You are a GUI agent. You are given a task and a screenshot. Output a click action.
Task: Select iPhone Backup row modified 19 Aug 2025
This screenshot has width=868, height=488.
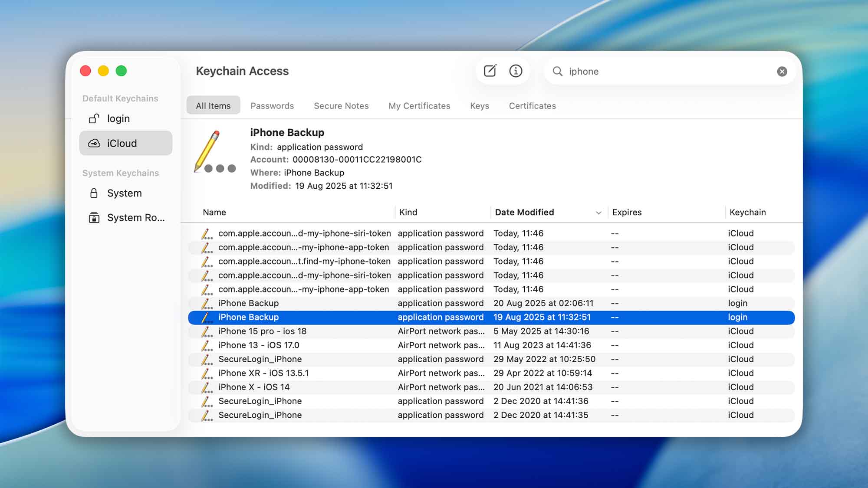click(x=491, y=318)
